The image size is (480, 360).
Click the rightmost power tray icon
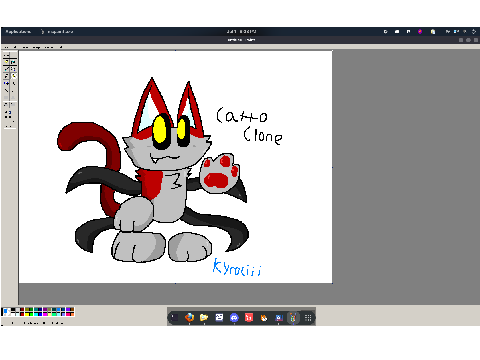point(474,32)
